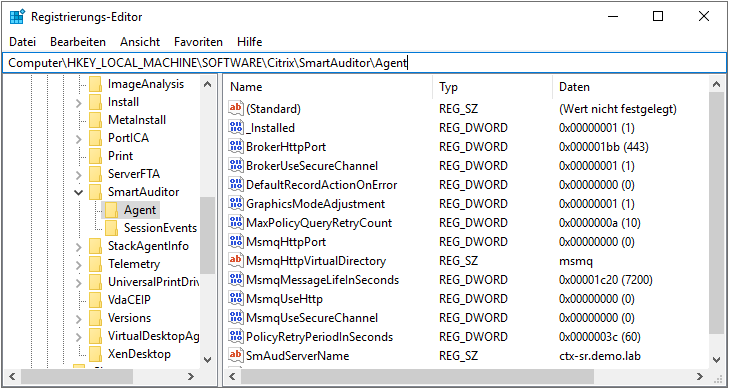732x389 pixels.
Task: Click the value list scroll down arrow
Action: pyautogui.click(x=717, y=360)
